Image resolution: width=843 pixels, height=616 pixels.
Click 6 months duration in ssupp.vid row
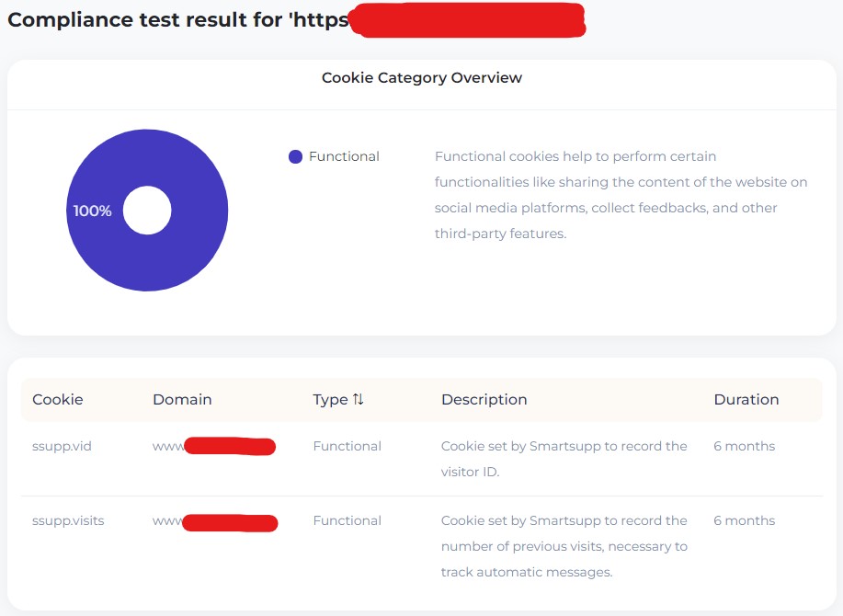[x=744, y=447]
